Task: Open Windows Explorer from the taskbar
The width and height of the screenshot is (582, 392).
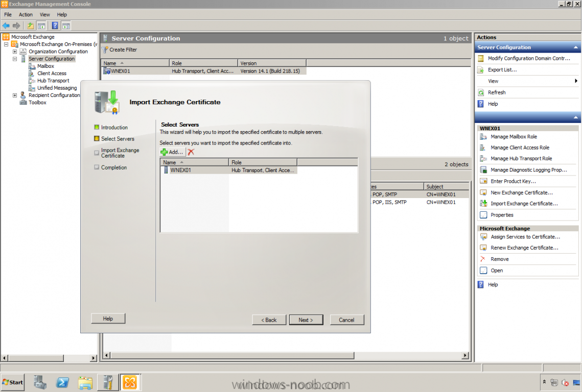Action: [85, 382]
